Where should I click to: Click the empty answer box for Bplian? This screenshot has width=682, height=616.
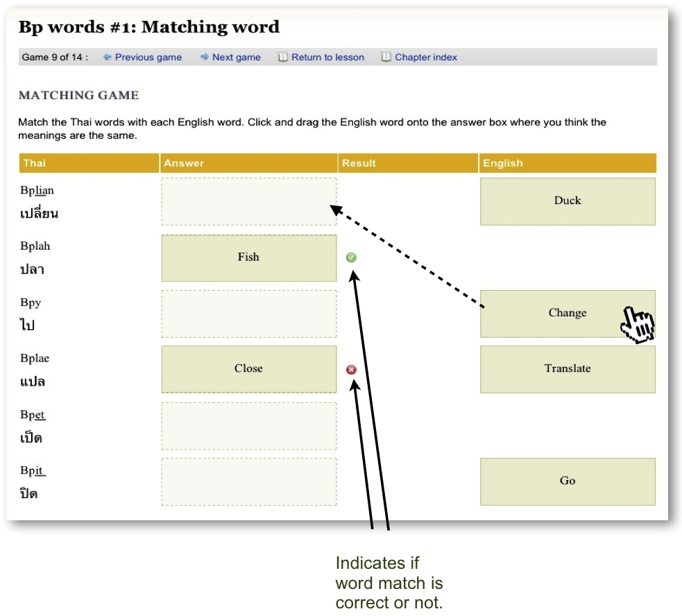click(249, 201)
